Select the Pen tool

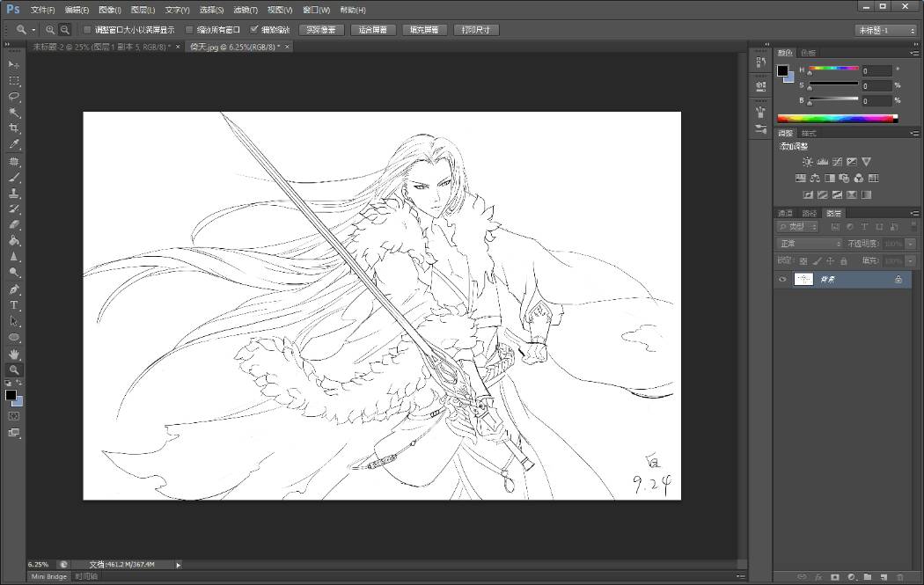(14, 289)
